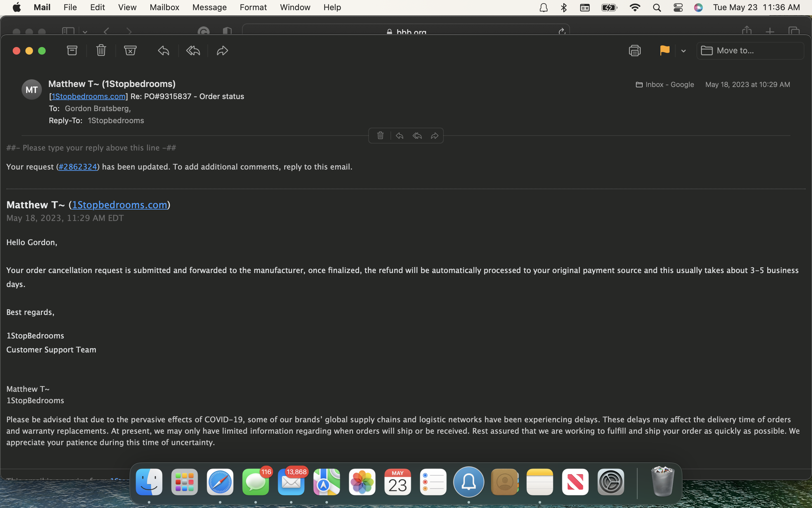
Task: Click recipient Gordon Bratsberg in To field
Action: [x=98, y=108]
